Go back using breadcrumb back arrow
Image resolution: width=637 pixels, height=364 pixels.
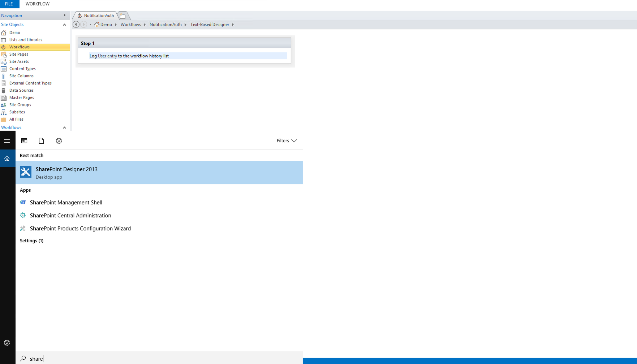pos(76,25)
